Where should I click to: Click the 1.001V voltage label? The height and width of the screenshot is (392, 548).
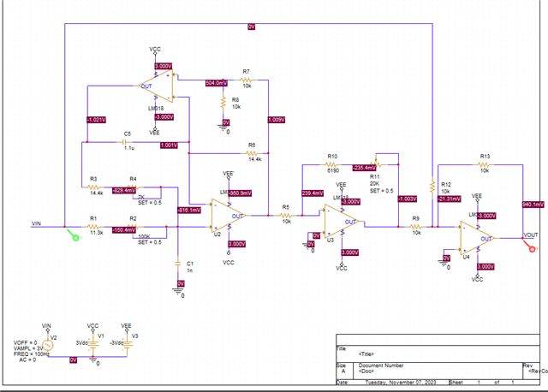170,145
